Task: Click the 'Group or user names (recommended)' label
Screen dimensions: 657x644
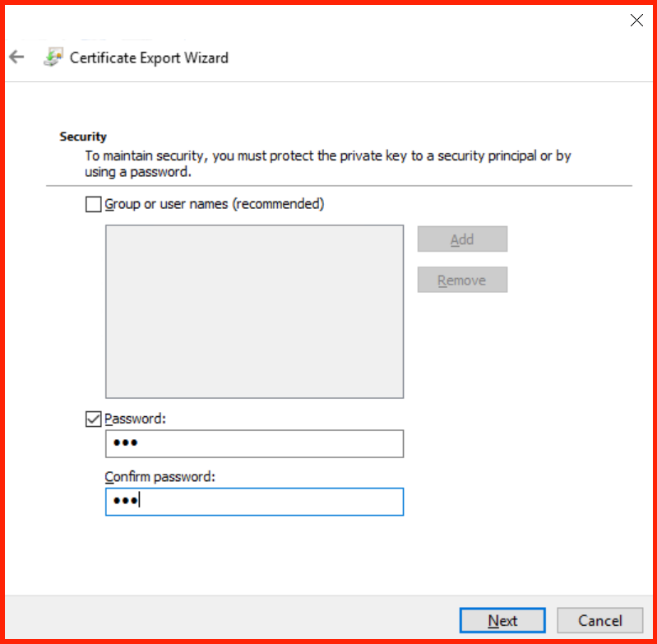Action: pyautogui.click(x=215, y=204)
